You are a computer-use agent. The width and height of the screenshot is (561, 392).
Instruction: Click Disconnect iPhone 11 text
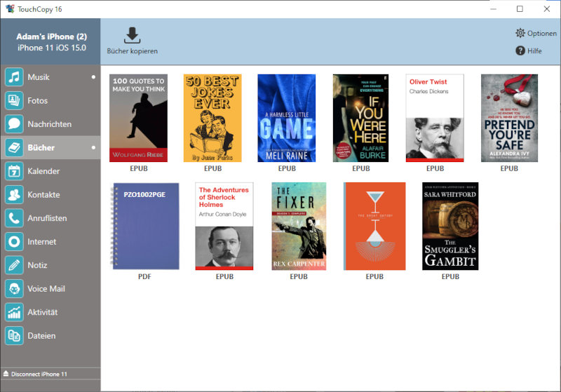tap(39, 374)
